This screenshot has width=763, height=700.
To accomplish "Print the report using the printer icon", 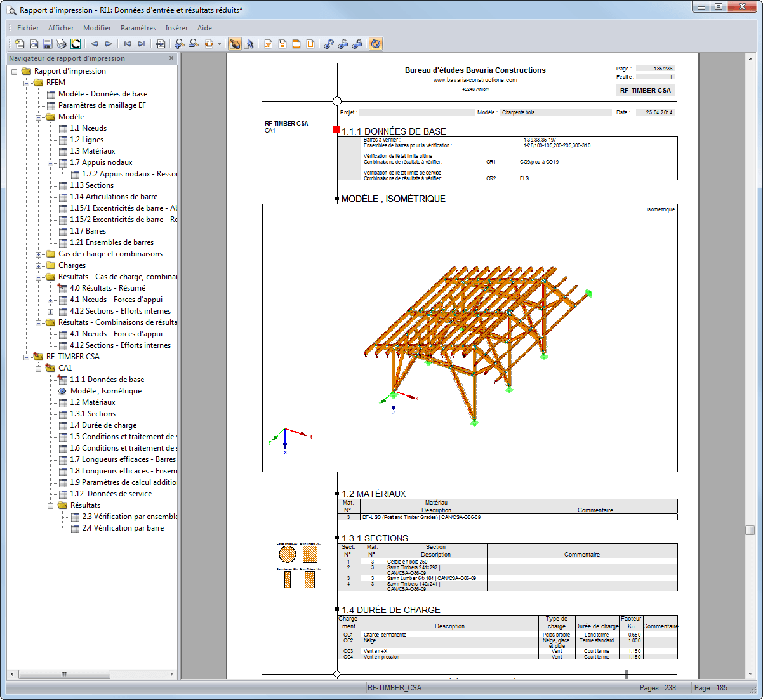I will coord(62,44).
